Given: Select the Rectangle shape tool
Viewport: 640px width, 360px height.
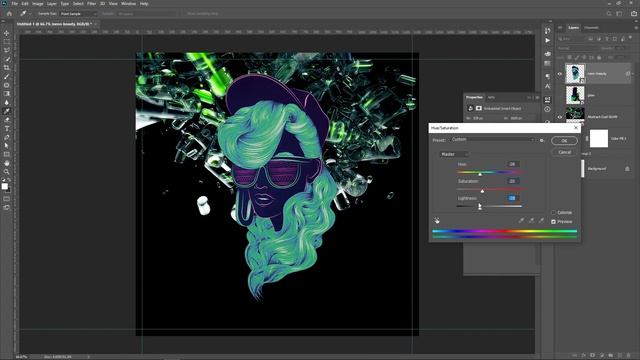Looking at the screenshot, I should click(x=7, y=154).
